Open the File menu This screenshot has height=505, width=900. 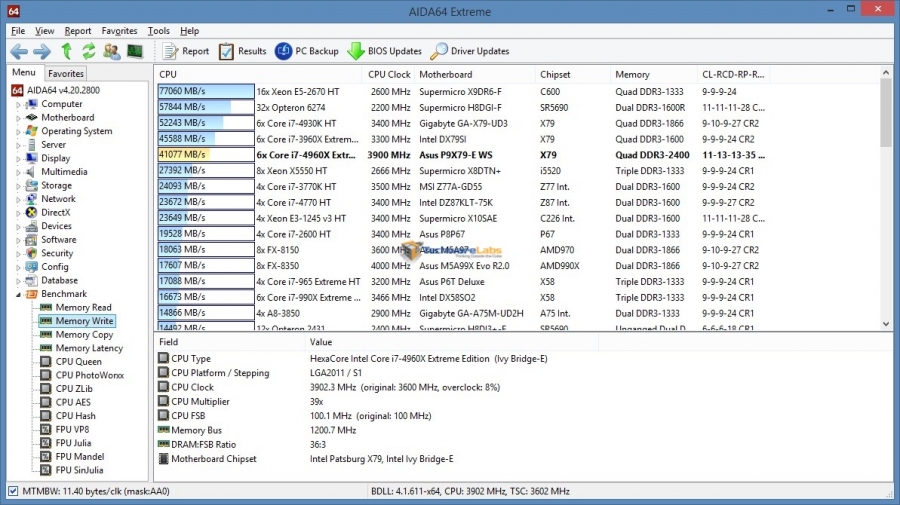[x=18, y=31]
